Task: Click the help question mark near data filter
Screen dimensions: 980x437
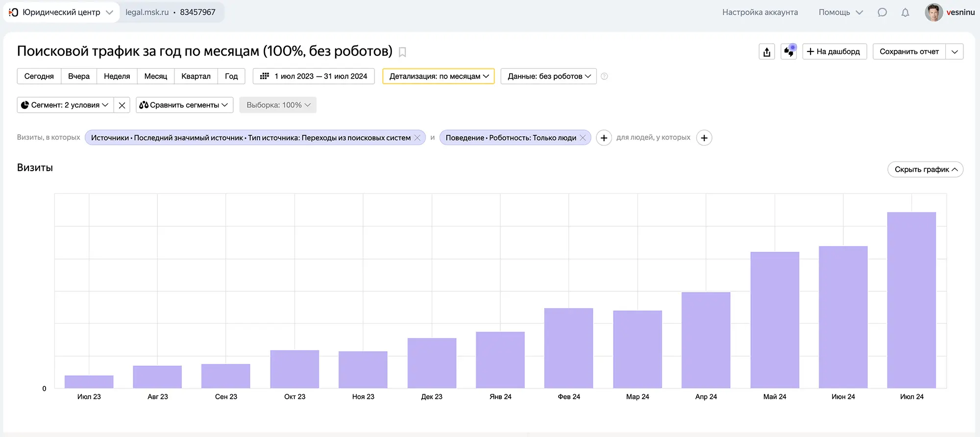Action: pos(604,77)
